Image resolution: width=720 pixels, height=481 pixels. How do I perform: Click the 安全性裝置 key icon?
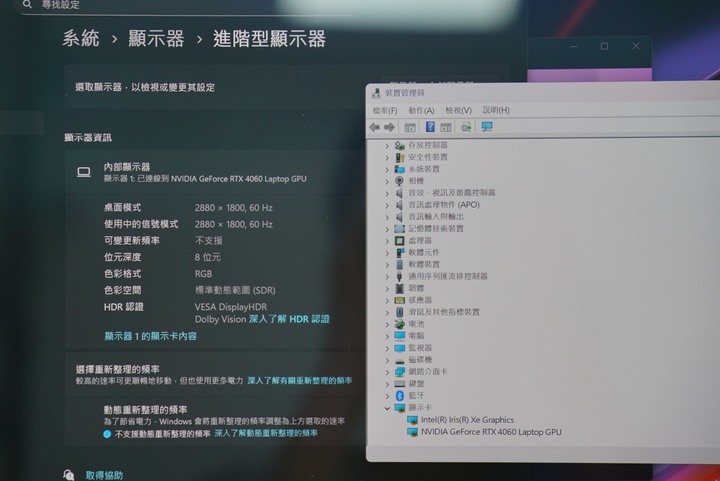point(399,157)
